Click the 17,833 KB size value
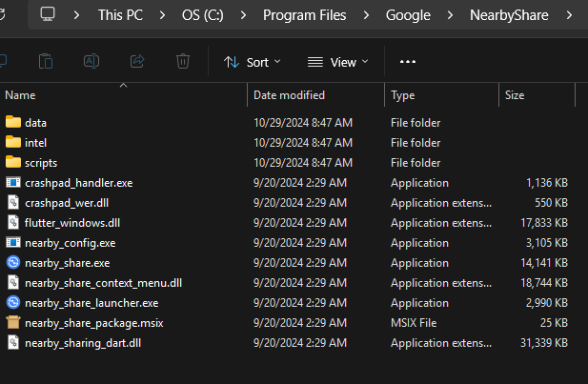This screenshot has height=384, width=588. (x=544, y=223)
